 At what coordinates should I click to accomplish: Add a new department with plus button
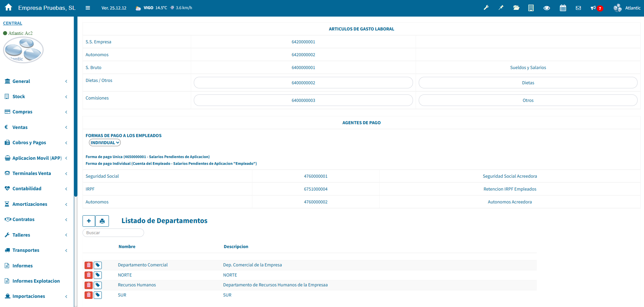(89, 221)
